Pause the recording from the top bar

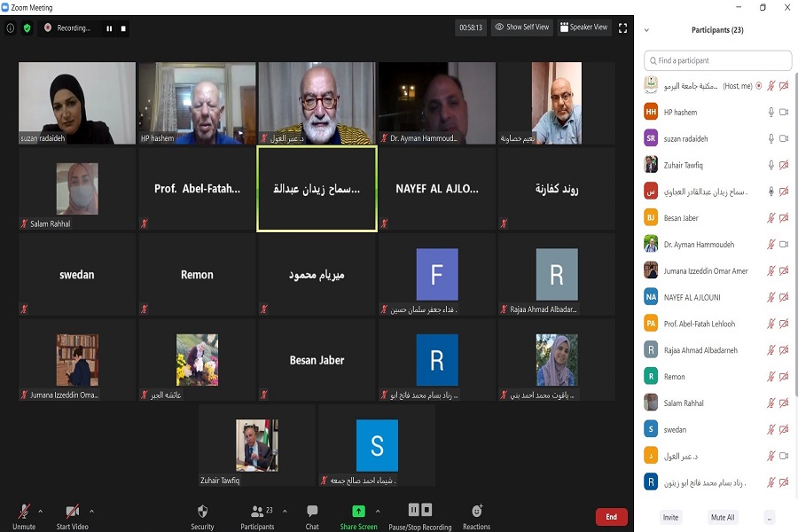pos(109,28)
